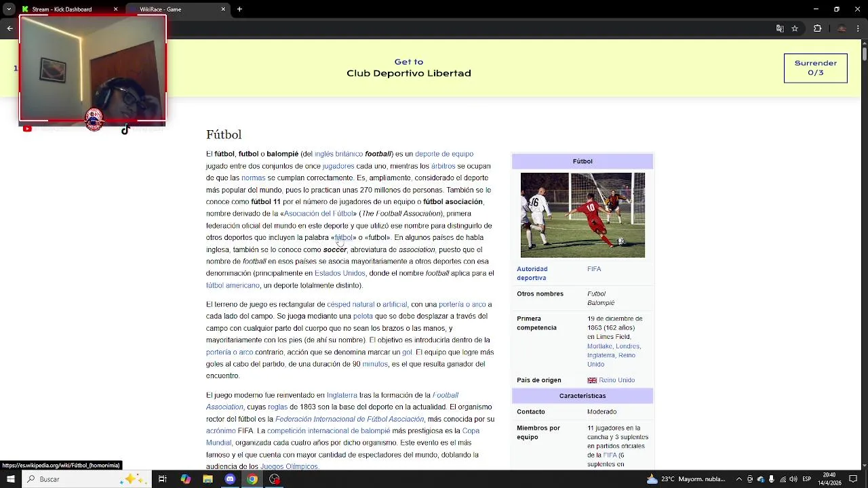Close the Stream - Kick Dashboard tab
This screenshot has width=868, height=488.
[115, 9]
